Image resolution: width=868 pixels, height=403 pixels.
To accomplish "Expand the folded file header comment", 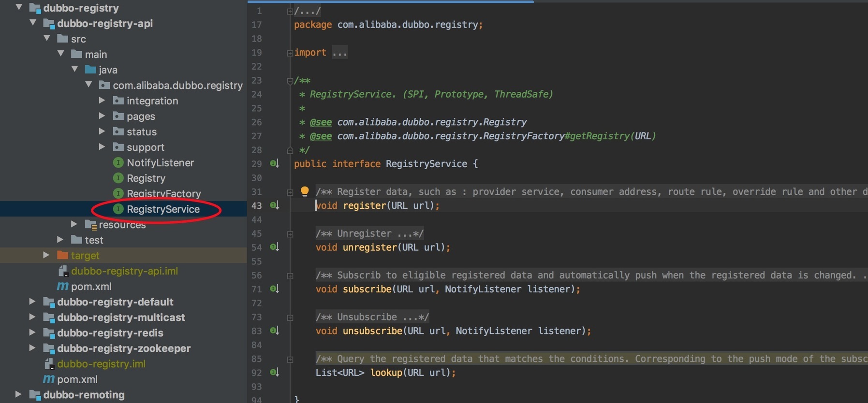I will [290, 11].
